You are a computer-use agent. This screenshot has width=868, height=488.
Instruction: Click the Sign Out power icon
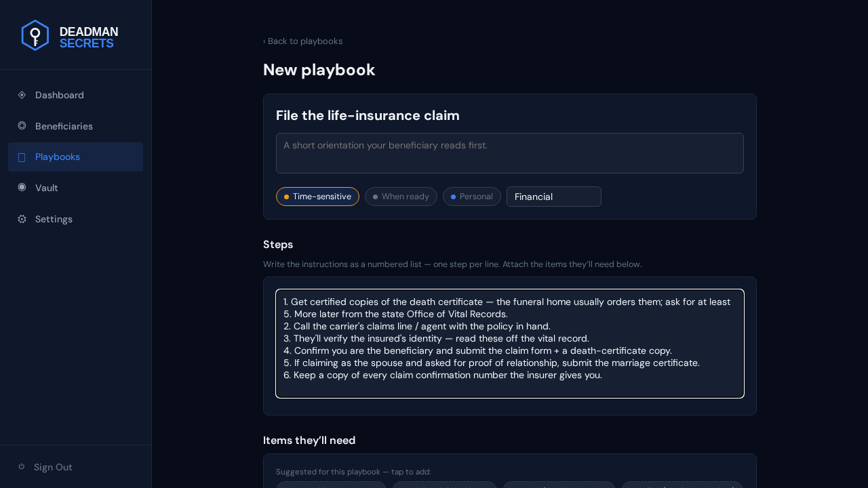22,467
